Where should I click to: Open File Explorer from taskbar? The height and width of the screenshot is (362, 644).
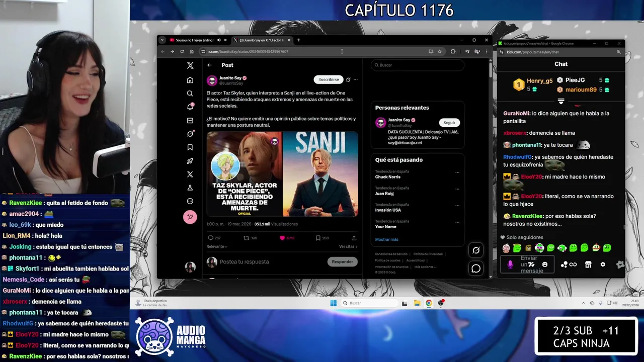click(x=417, y=303)
